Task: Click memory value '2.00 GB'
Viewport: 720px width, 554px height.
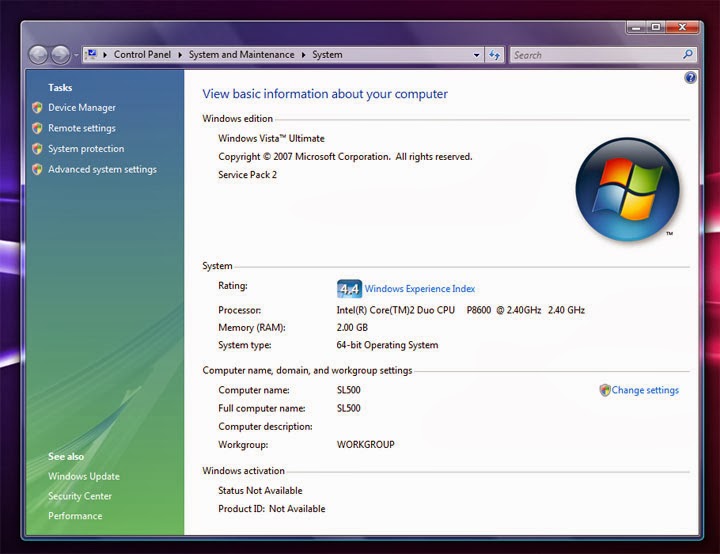Action: (352, 328)
